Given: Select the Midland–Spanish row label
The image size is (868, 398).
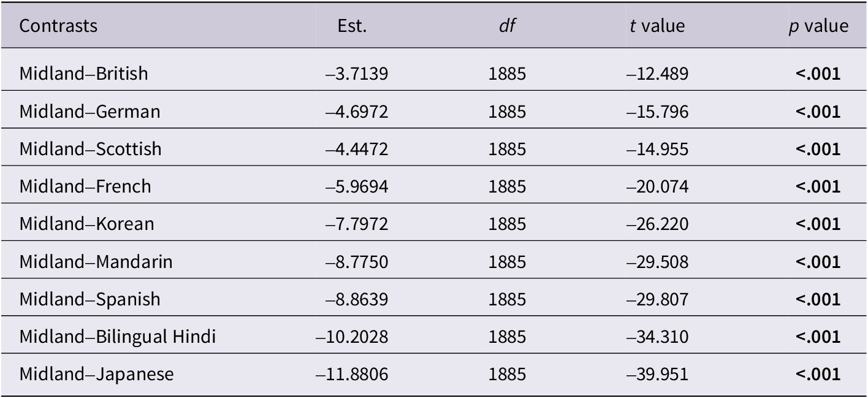Looking at the screenshot, I should point(90,299).
